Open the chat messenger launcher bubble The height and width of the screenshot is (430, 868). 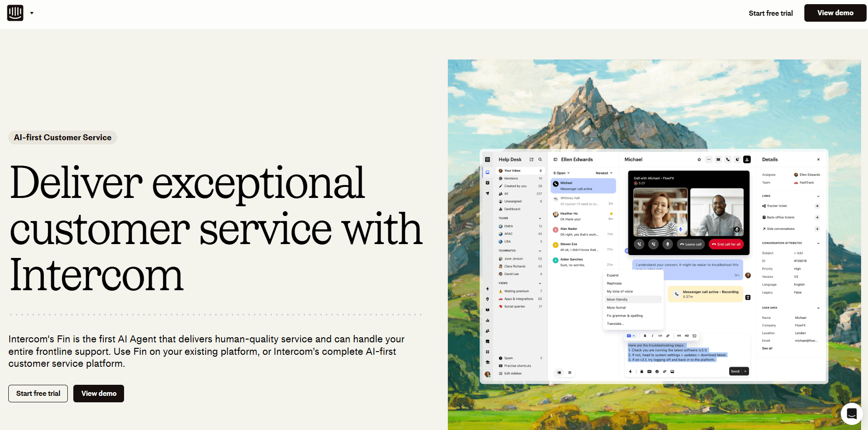[851, 413]
